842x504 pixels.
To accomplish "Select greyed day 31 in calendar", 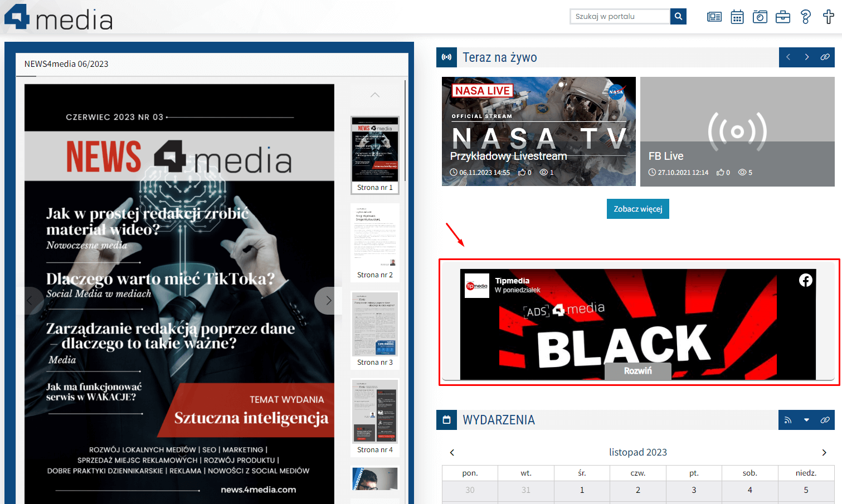I will click(526, 490).
